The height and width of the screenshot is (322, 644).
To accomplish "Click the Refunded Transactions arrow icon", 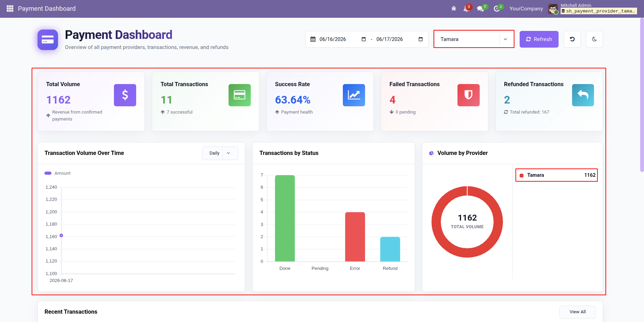I will click(583, 95).
